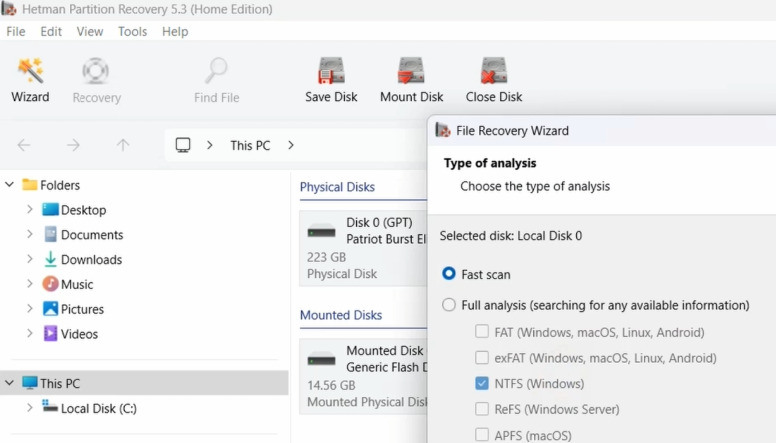Check the exFAT file system box
776x443 pixels.
click(x=482, y=357)
